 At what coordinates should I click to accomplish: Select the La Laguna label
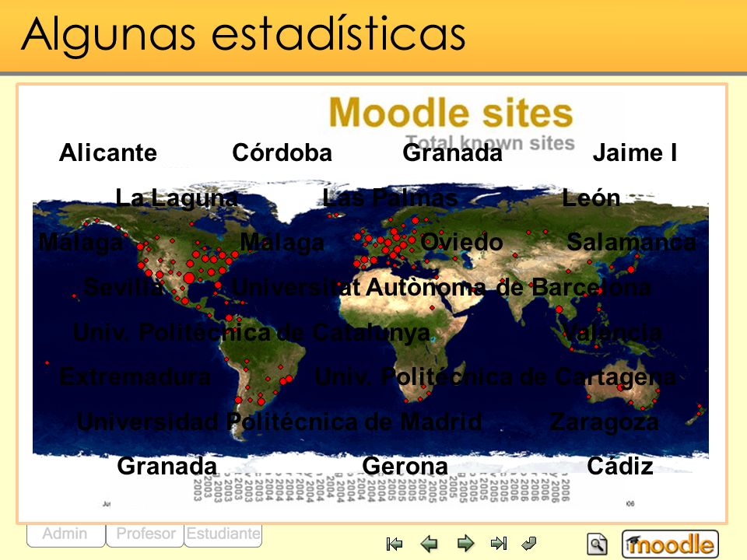point(177,198)
